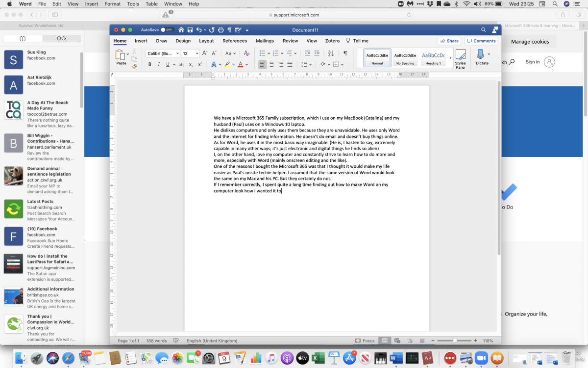Image resolution: width=588 pixels, height=368 pixels.
Task: Click the Safari address bar support.microsoft.com
Action: 294,15
